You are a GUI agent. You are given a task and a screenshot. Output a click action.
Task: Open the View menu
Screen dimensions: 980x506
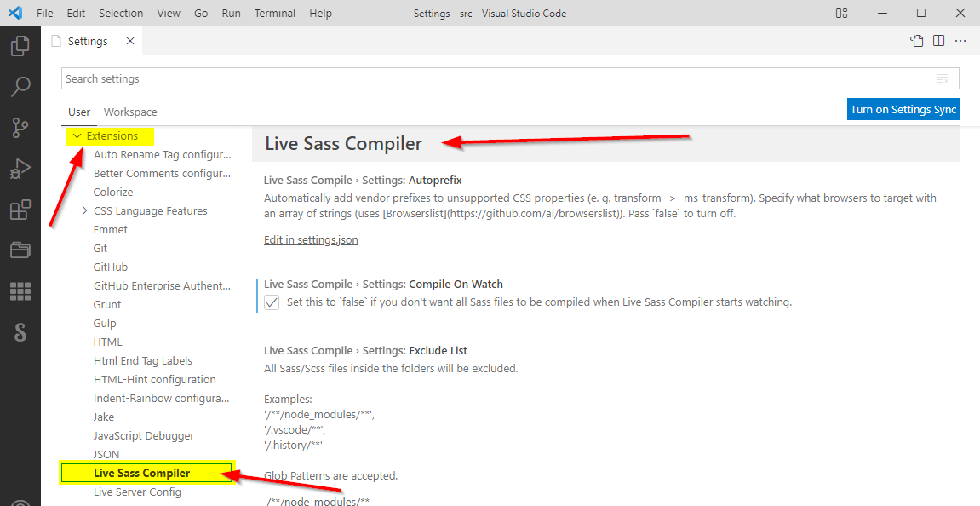click(x=168, y=13)
